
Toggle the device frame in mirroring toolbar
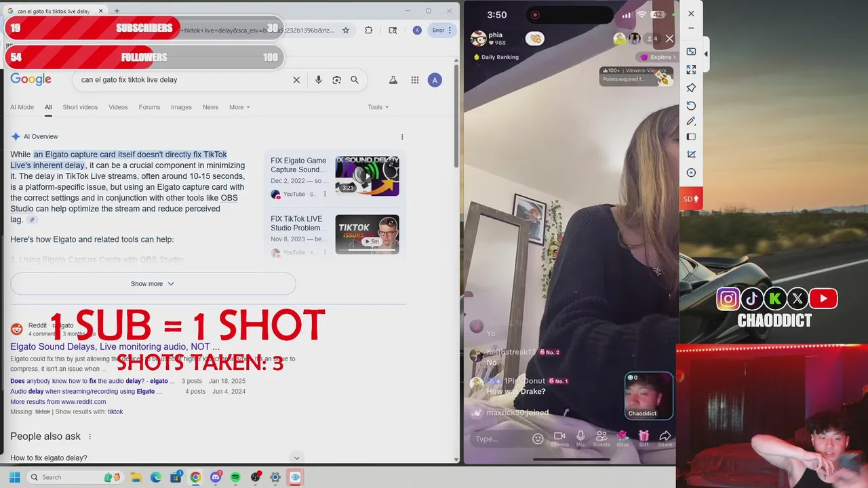(x=691, y=137)
